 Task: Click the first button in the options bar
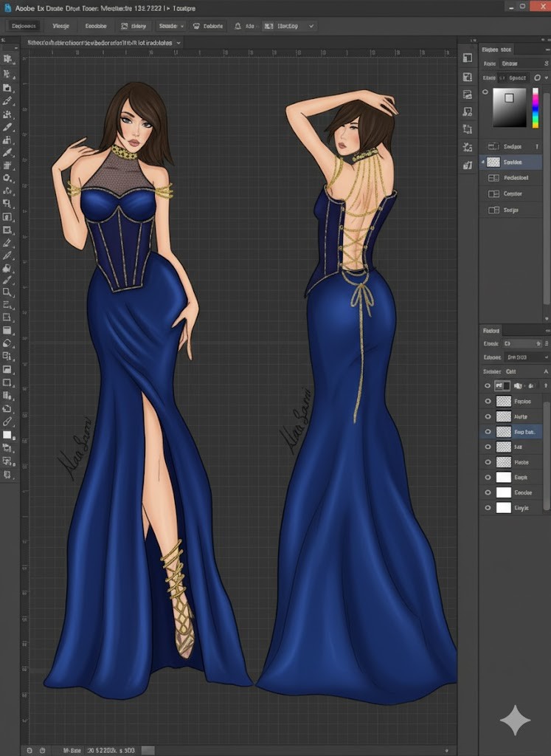[x=24, y=26]
